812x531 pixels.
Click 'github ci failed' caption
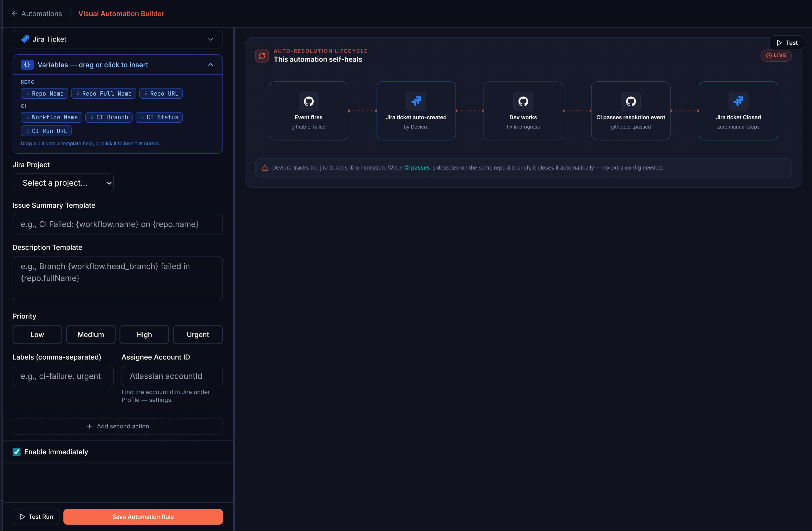pos(309,127)
